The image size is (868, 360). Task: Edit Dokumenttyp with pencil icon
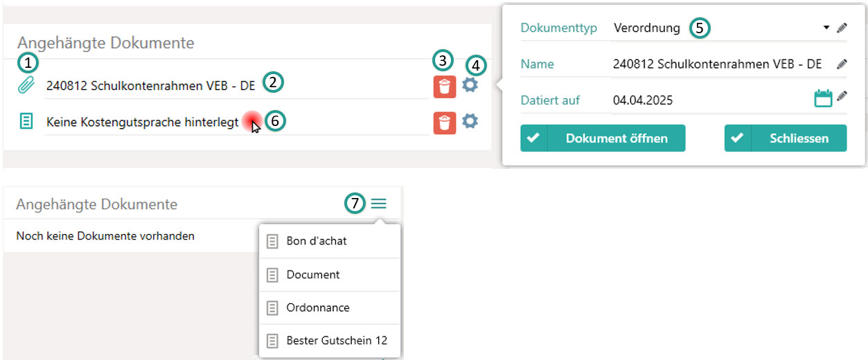tap(842, 28)
